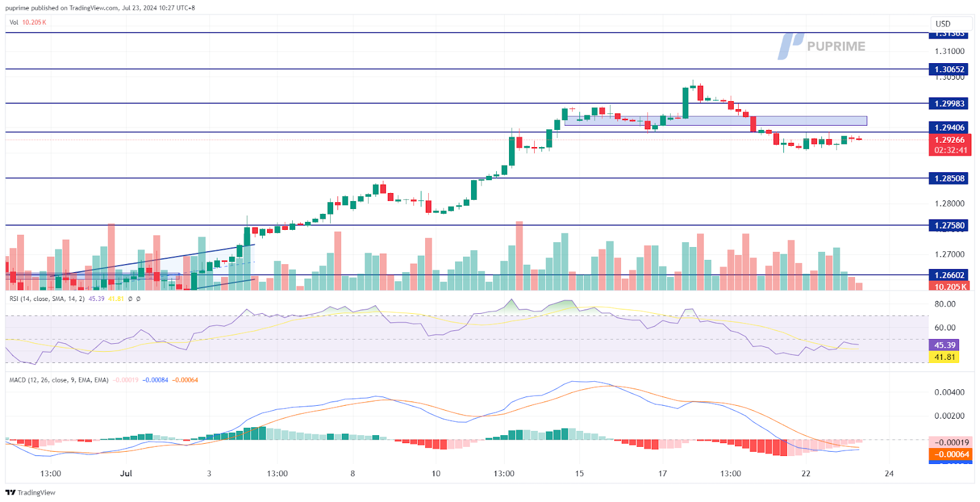
Task: Click the TradingView logo at bottom left
Action: pos(31,492)
